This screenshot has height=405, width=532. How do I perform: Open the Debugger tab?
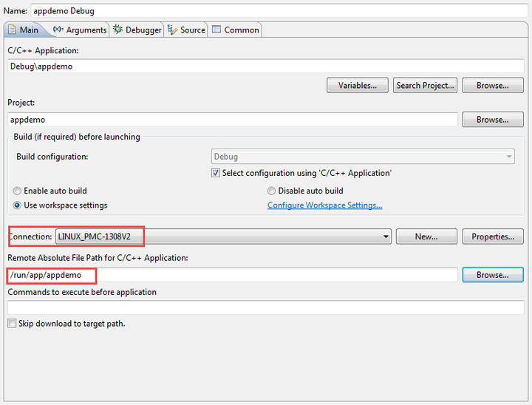pyautogui.click(x=137, y=30)
